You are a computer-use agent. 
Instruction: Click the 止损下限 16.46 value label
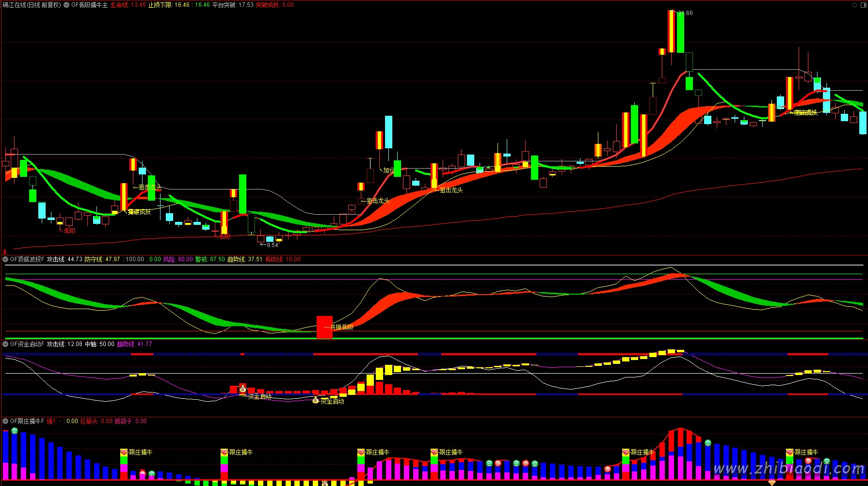pyautogui.click(x=169, y=5)
